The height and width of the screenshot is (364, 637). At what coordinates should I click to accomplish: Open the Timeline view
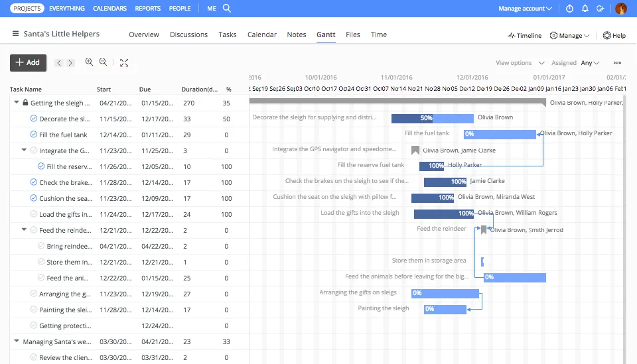coord(524,35)
